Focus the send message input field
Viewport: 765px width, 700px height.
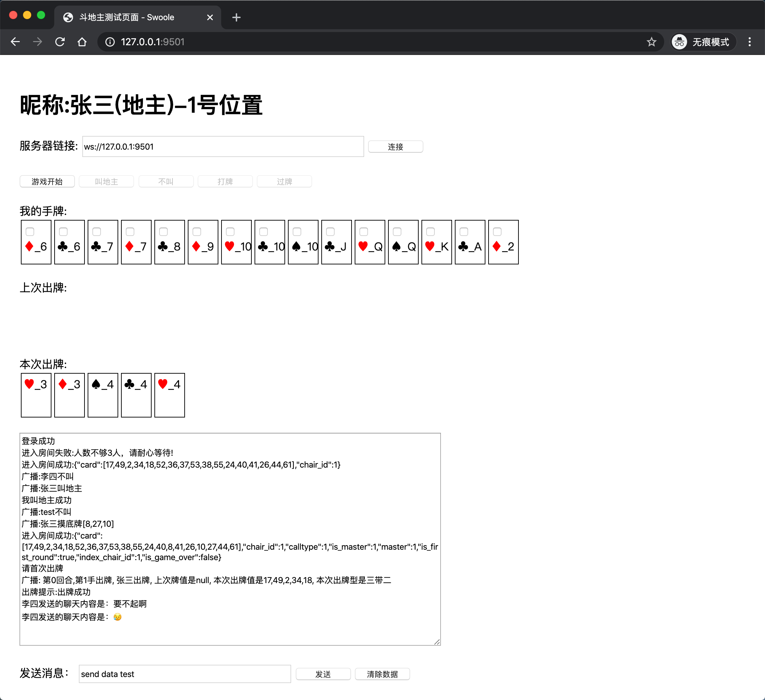click(184, 674)
